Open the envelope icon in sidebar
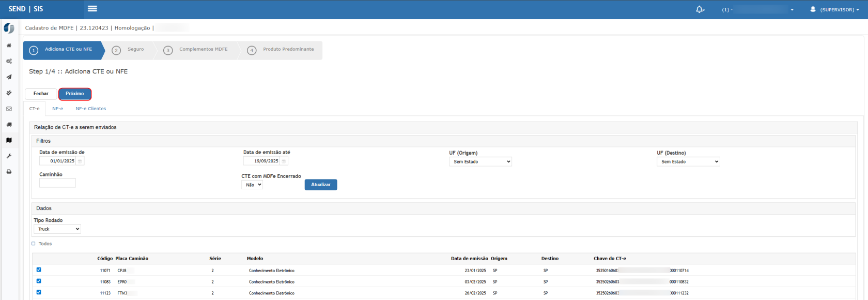Screen dimensions: 868x300 [9, 109]
